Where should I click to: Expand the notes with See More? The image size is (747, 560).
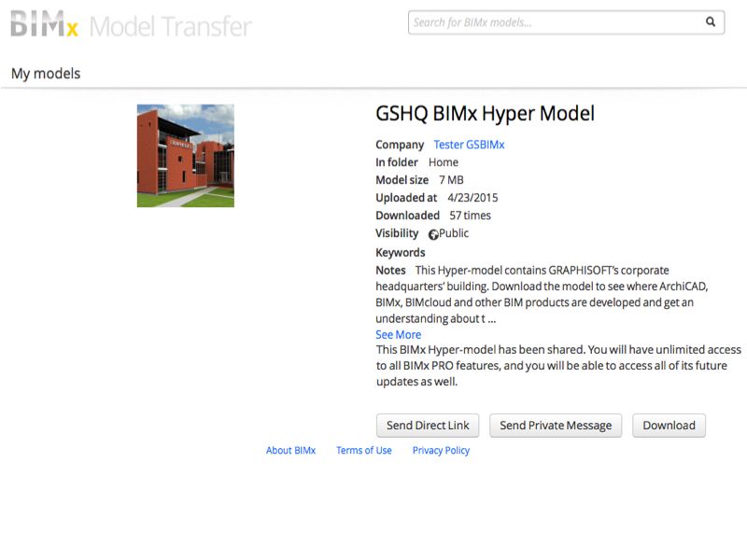click(397, 334)
